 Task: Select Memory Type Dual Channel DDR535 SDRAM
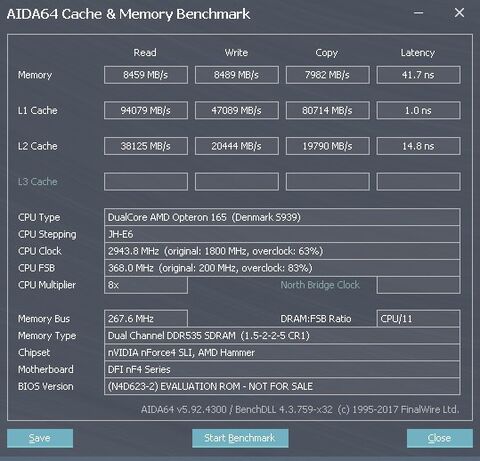(282, 335)
